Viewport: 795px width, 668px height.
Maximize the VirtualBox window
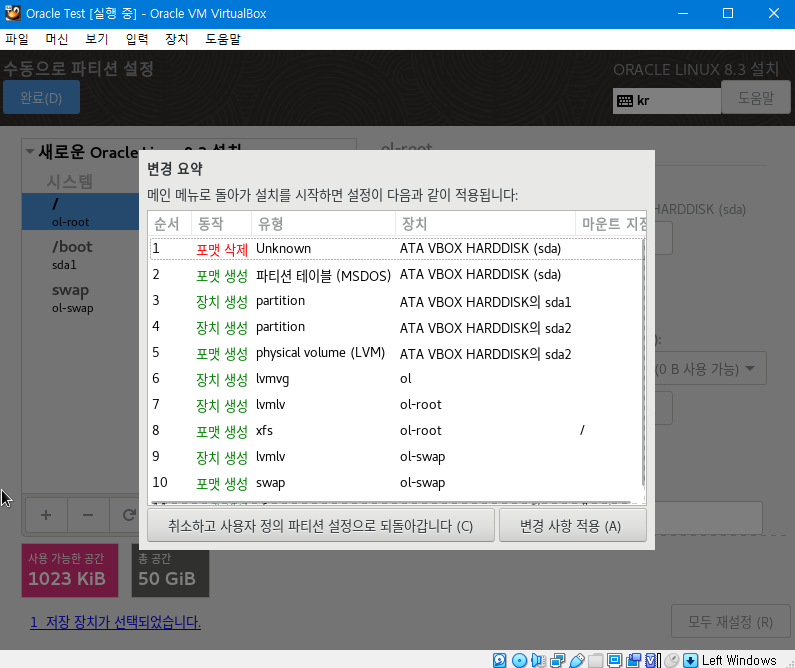click(x=728, y=13)
